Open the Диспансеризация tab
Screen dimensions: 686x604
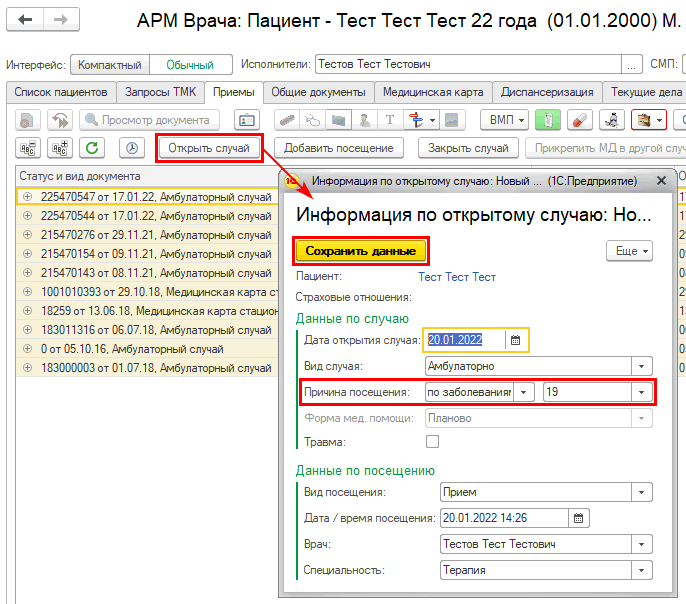(x=549, y=92)
